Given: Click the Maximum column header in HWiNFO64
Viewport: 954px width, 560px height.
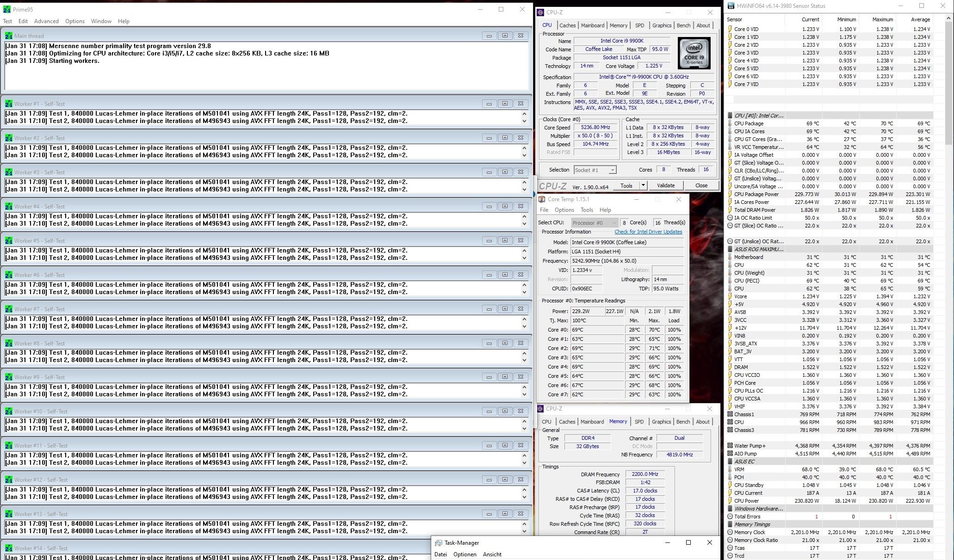Looking at the screenshot, I should 882,19.
